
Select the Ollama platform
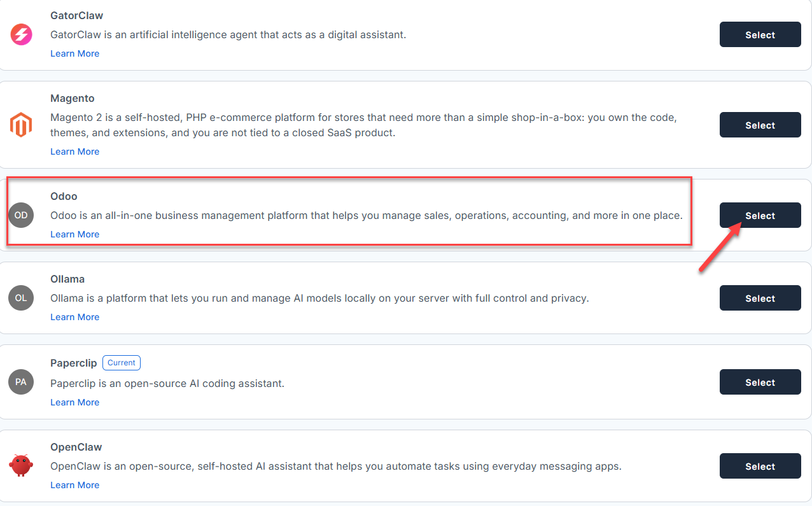760,298
